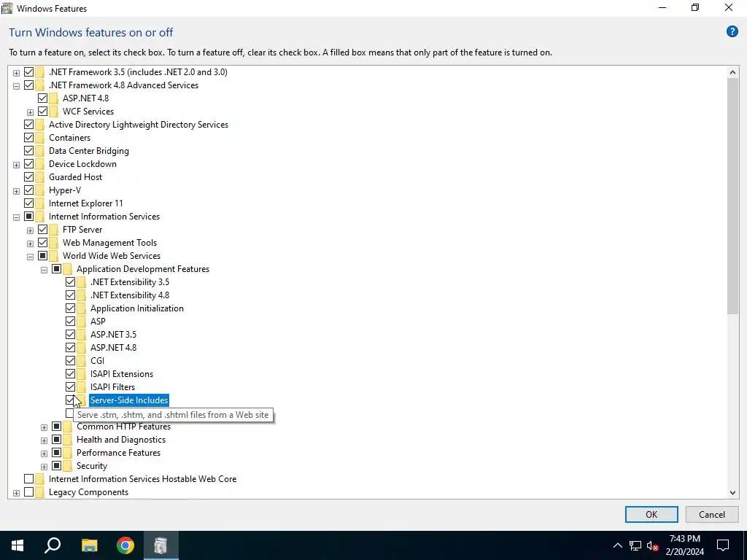Click the Guarded Host folder icon
747x560 pixels.
pyautogui.click(x=40, y=176)
